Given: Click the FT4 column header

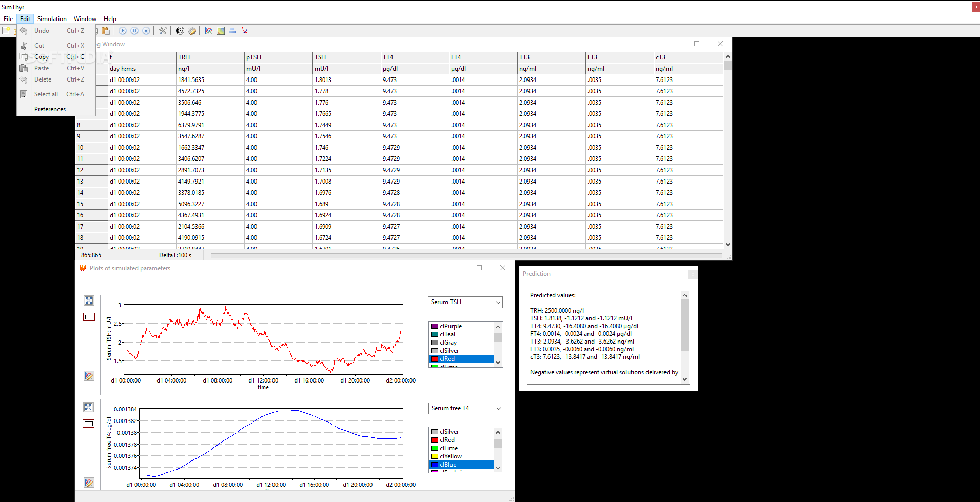Looking at the screenshot, I should point(483,57).
